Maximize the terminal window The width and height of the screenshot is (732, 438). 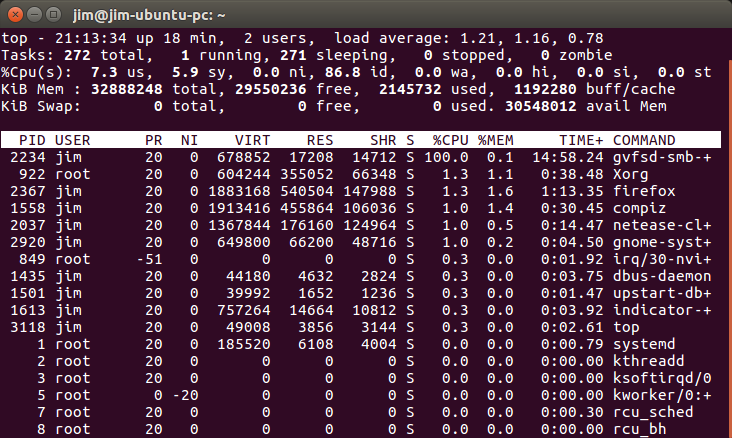tap(54, 15)
